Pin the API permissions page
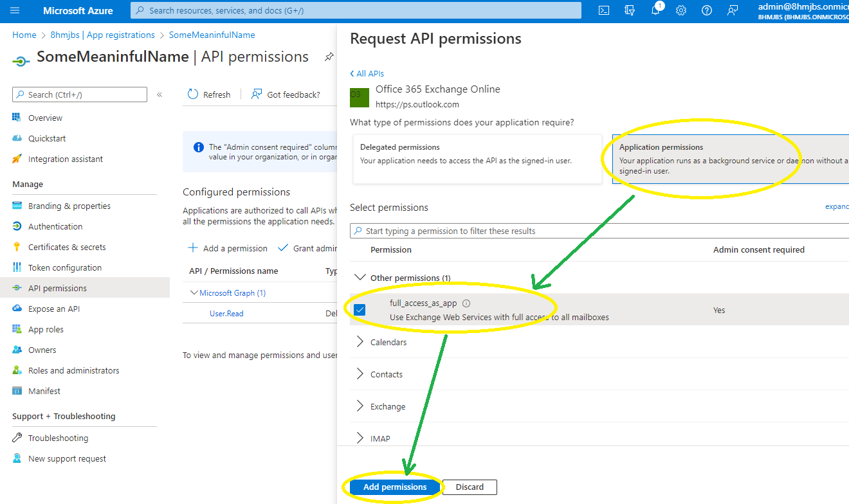The height and width of the screenshot is (504, 849). 329,57
